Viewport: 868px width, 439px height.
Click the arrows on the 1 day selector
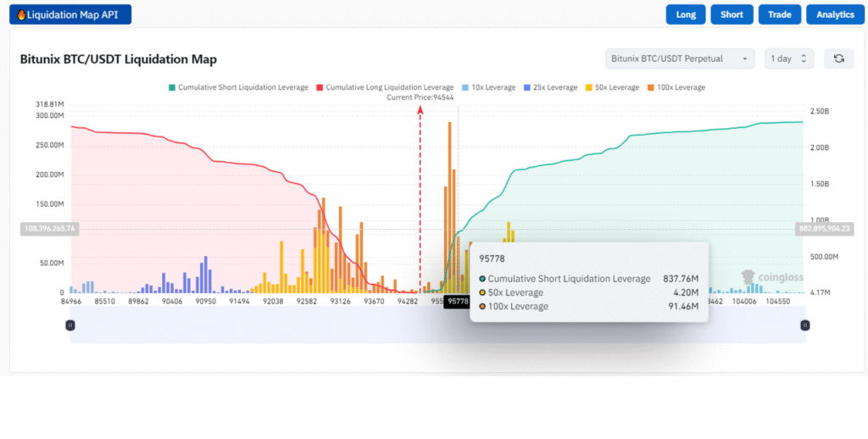point(804,58)
